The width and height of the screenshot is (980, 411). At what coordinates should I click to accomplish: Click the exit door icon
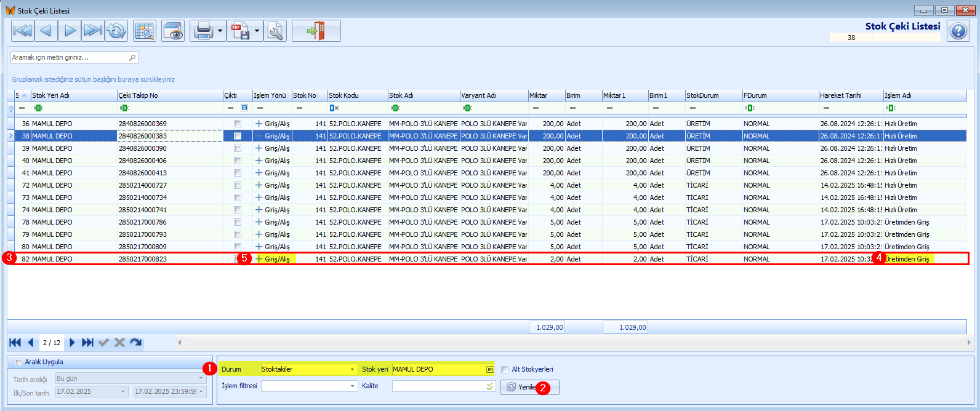[x=316, y=31]
